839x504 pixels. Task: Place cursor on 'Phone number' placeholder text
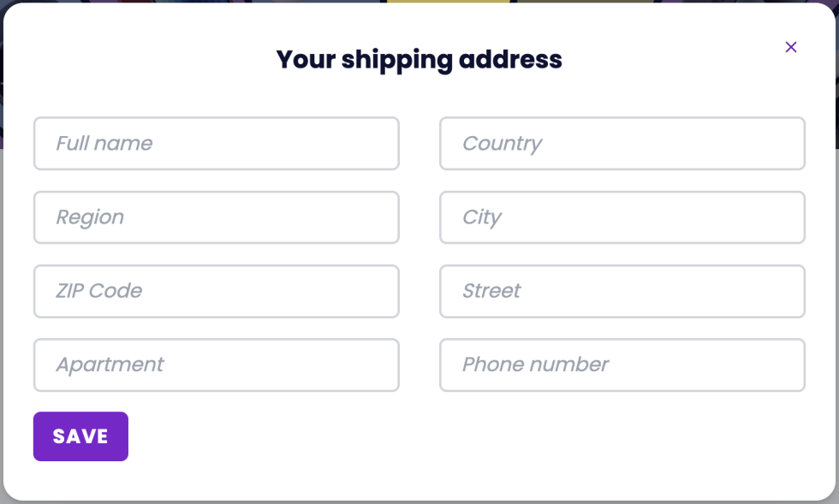click(535, 365)
